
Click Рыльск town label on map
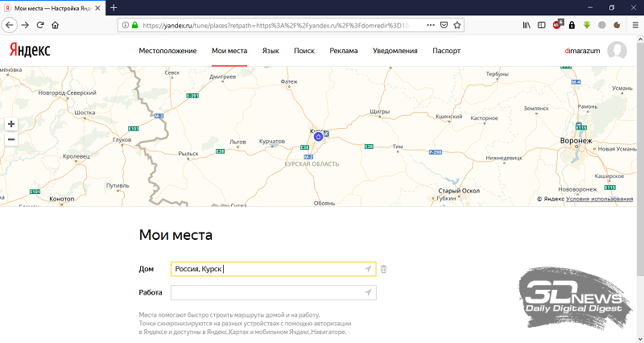tap(188, 154)
